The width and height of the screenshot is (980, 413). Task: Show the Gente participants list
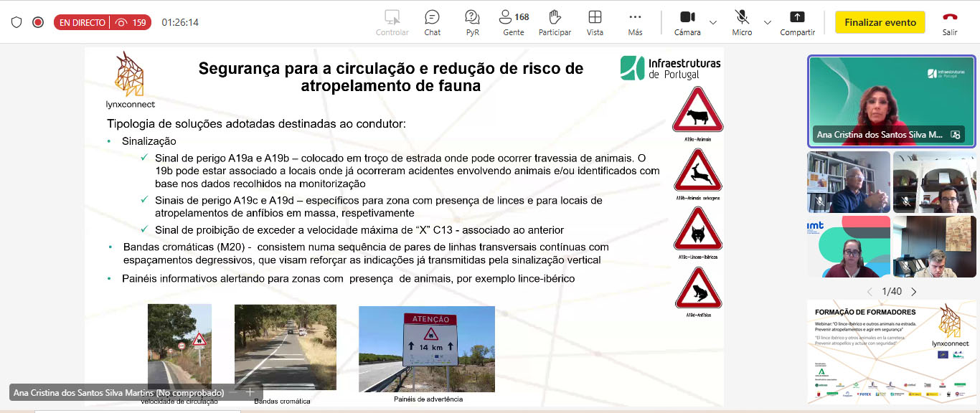[x=513, y=22]
